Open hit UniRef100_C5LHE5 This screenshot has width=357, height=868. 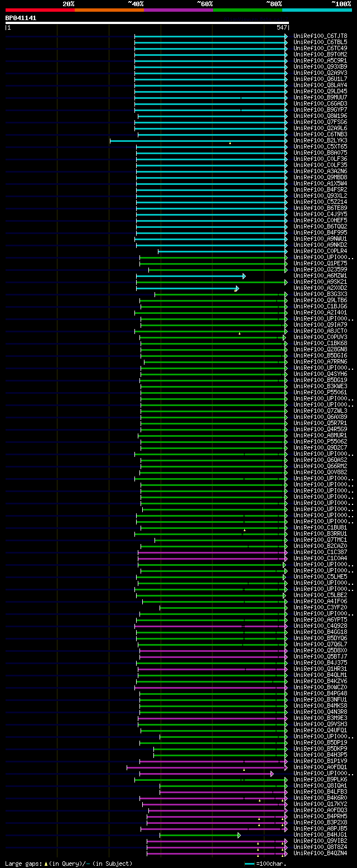pyautogui.click(x=320, y=576)
